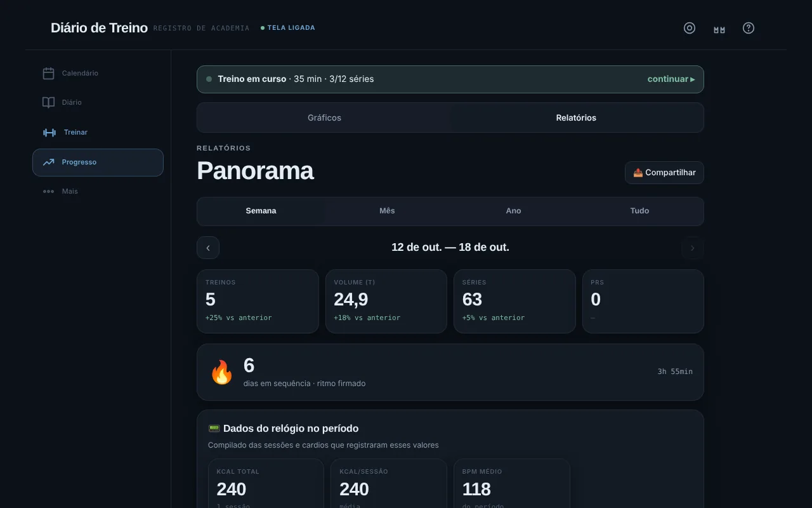Toggle the Tela Ligada screen indicator
812x508 pixels.
point(288,28)
